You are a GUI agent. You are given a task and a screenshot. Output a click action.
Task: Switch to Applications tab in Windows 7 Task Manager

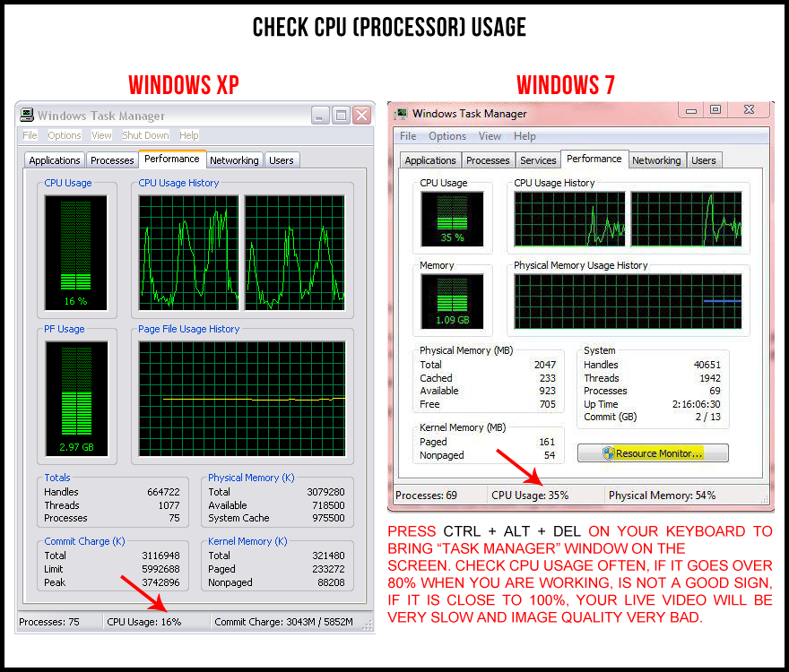point(430,160)
